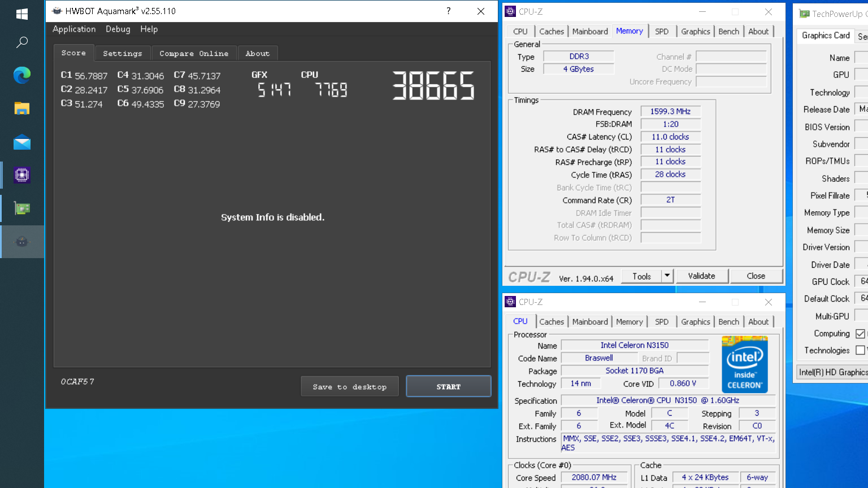Minimize the upper CPU-Z Memory window
This screenshot has width=868, height=488.
click(702, 11)
